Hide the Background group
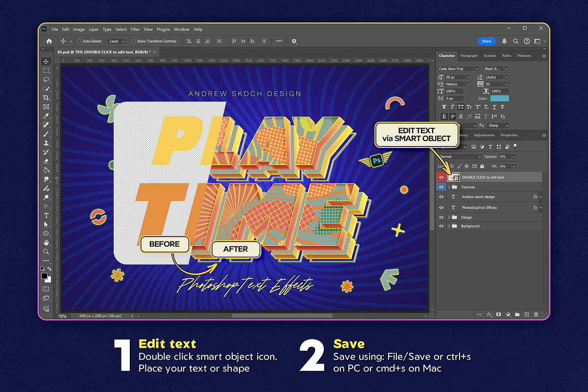Viewport: 588px width, 392px height. 441,226
